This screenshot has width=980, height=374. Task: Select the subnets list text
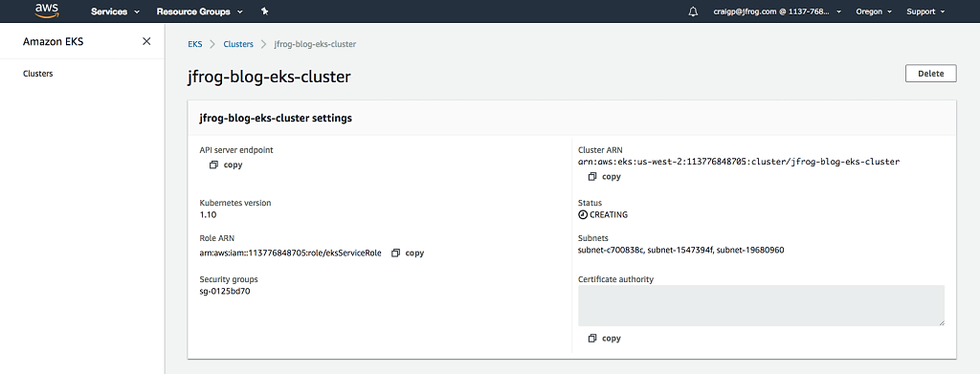coord(681,251)
